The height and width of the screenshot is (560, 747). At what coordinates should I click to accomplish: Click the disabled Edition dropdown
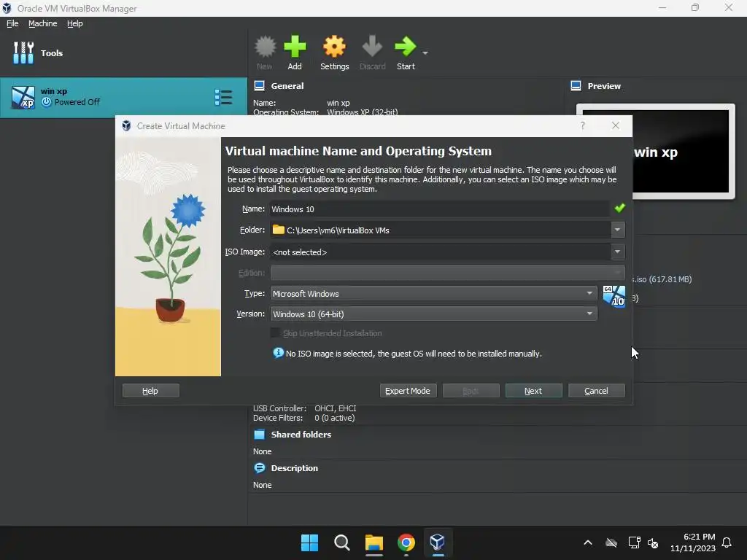point(447,273)
